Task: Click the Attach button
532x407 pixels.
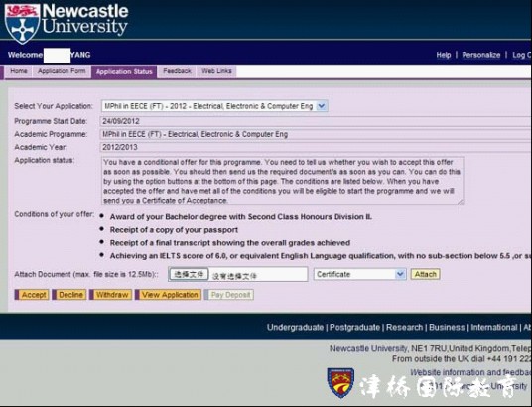Action: pos(425,274)
